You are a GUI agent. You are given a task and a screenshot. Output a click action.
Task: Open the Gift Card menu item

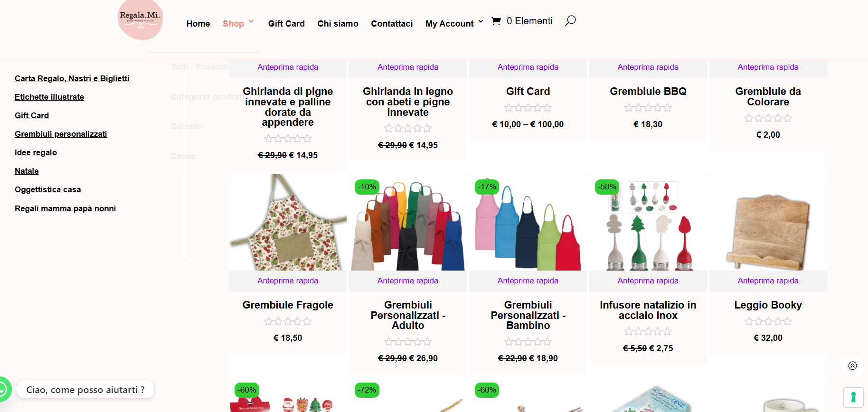[x=286, y=24]
